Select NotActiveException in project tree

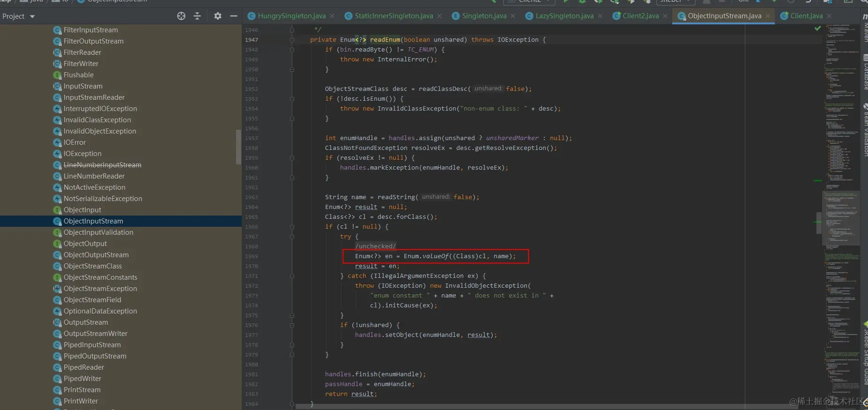pyautogui.click(x=94, y=187)
